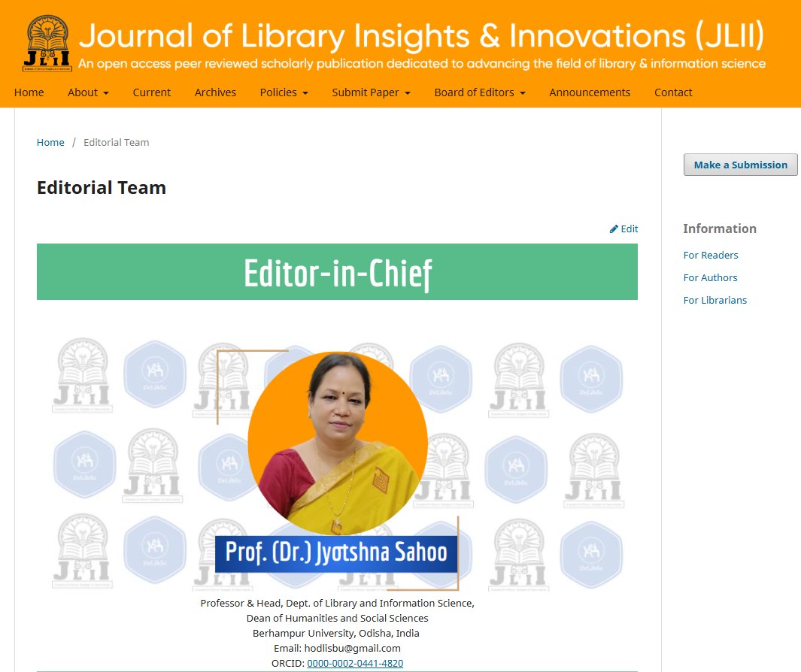Viewport: 801px width, 672px height.
Task: Open ORCID link 0000-0002-0441-4820
Action: pos(355,663)
